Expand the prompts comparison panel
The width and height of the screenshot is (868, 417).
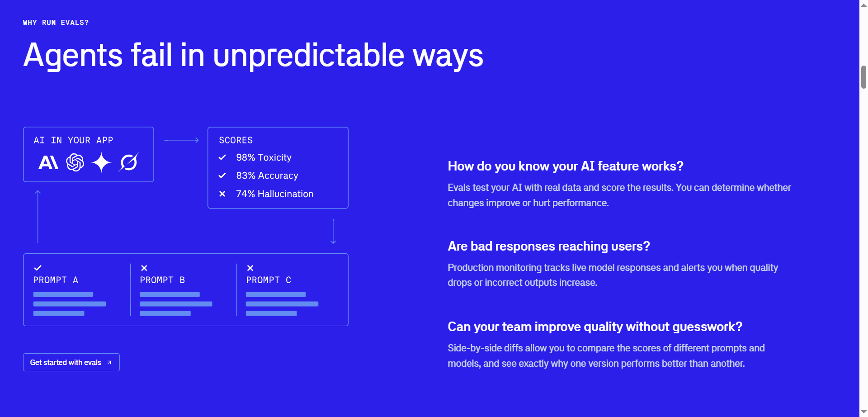[x=185, y=289]
